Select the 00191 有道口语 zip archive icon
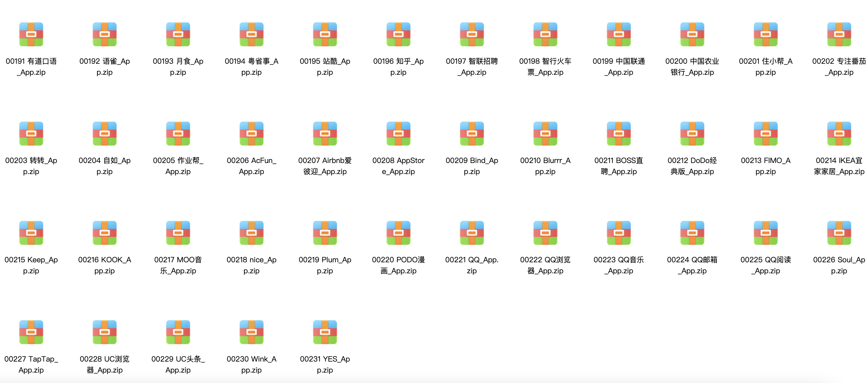Image resolution: width=868 pixels, height=383 pixels. pyautogui.click(x=31, y=34)
